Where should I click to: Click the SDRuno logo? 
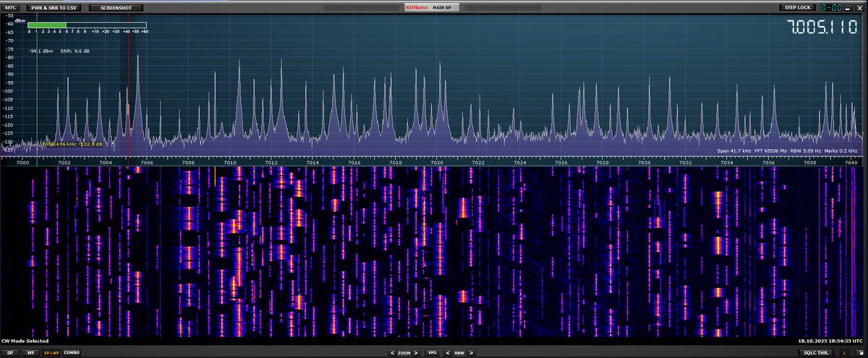(x=417, y=7)
